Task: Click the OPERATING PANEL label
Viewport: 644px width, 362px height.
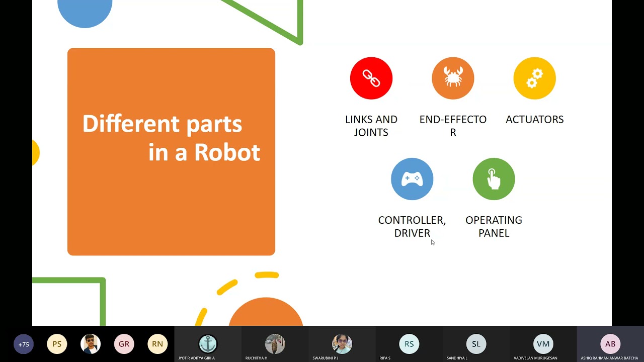Action: pyautogui.click(x=494, y=227)
